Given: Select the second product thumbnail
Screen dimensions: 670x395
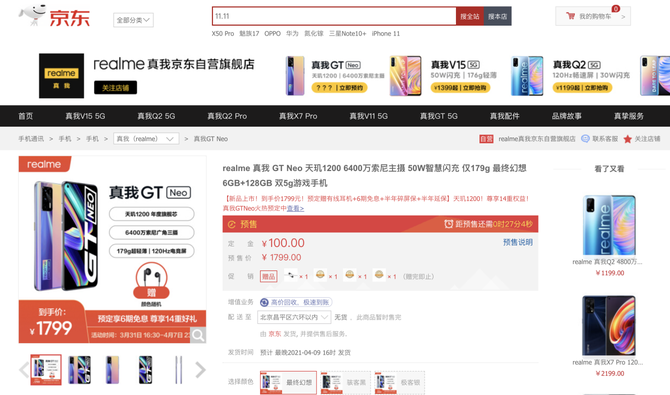Looking at the screenshot, I should (x=79, y=370).
